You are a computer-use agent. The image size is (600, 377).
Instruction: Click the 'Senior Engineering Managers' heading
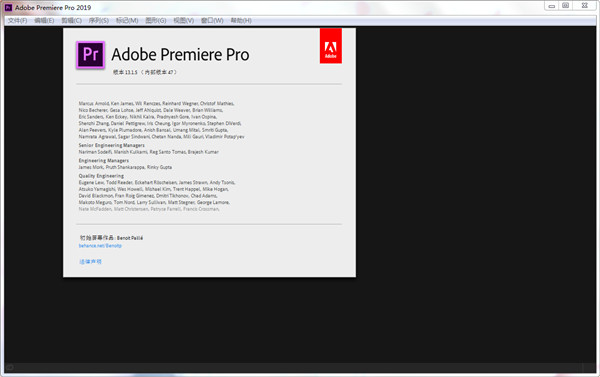pos(112,145)
